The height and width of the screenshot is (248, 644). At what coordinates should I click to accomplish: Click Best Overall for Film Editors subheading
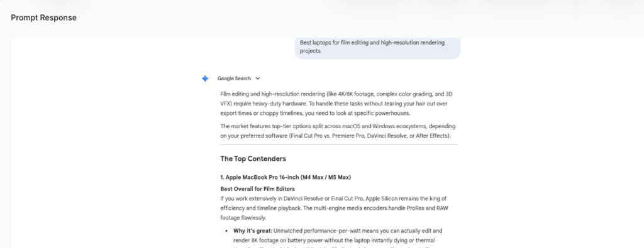pyautogui.click(x=257, y=189)
